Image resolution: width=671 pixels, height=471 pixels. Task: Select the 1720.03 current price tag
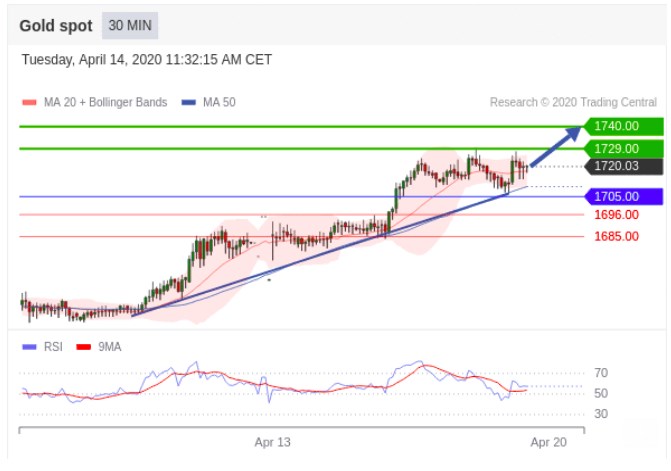(x=623, y=166)
